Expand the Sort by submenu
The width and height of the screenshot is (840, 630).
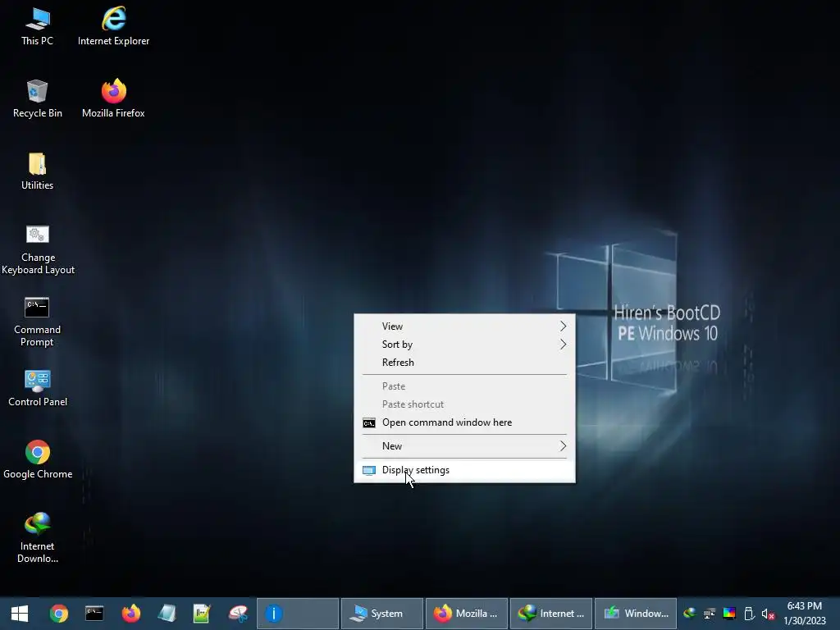pyautogui.click(x=464, y=345)
